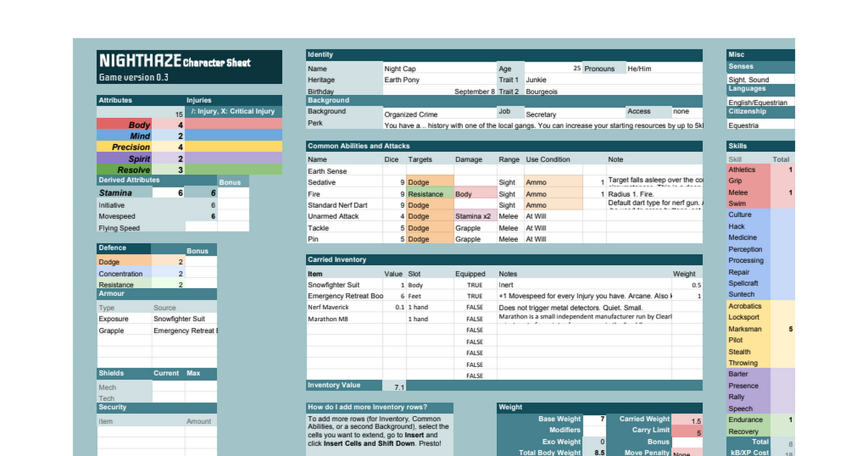
Task: Click the Exposure armour type cell
Action: 124,319
